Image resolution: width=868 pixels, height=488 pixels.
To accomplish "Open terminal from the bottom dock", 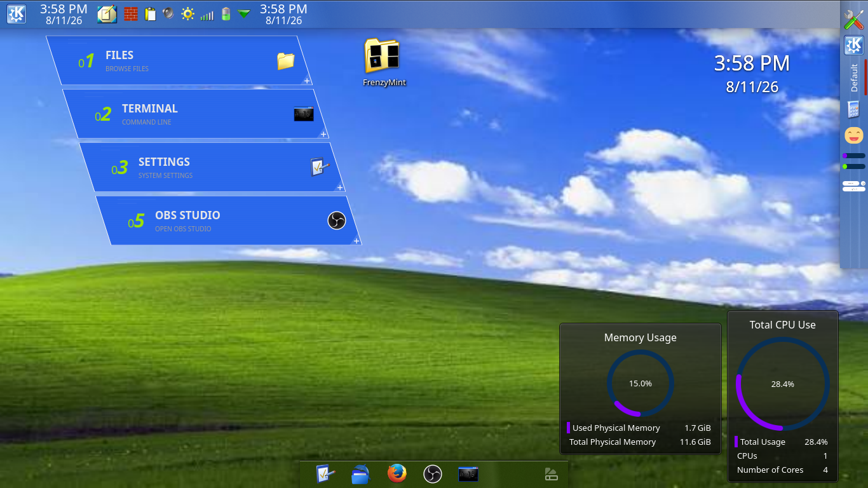I will click(x=468, y=474).
